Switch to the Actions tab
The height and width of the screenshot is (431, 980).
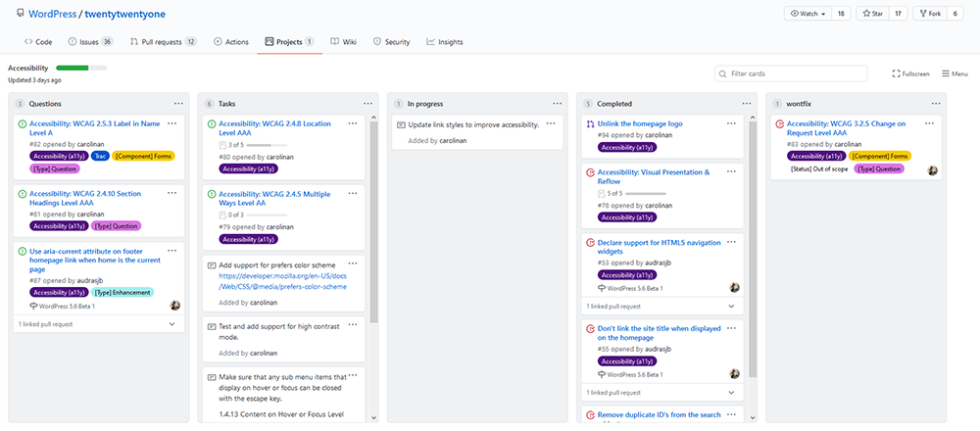tap(231, 42)
